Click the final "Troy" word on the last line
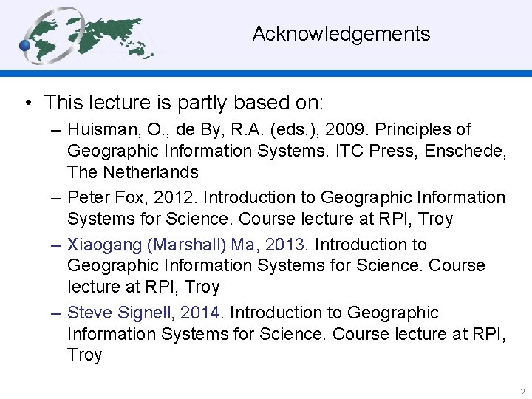This screenshot has height=399, width=532. click(x=84, y=355)
